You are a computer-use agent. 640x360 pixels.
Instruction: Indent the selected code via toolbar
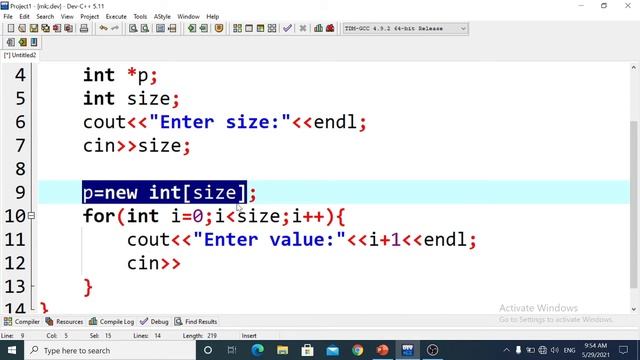click(x=191, y=28)
